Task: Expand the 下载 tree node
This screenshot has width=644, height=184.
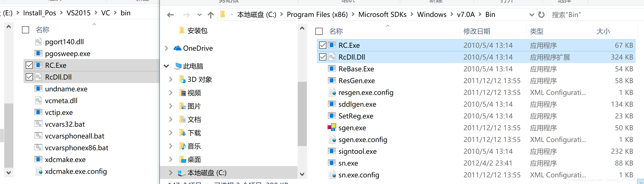Action: tap(171, 133)
